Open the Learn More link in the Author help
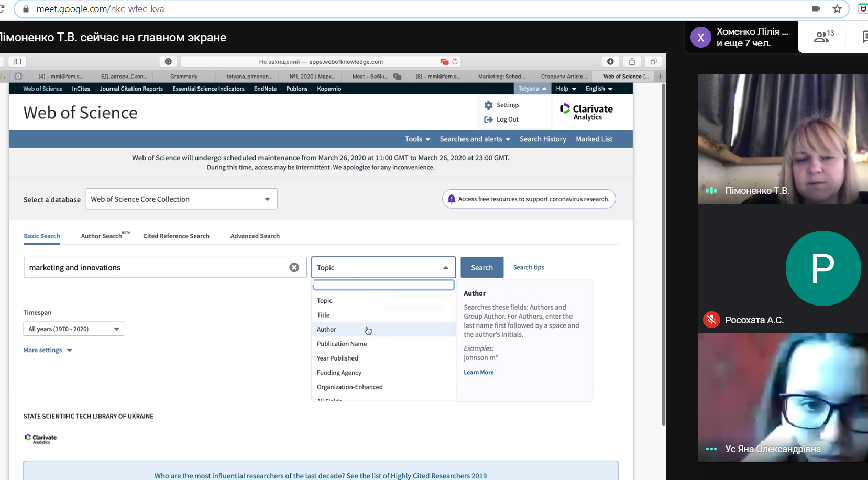This screenshot has height=480, width=868. point(478,372)
